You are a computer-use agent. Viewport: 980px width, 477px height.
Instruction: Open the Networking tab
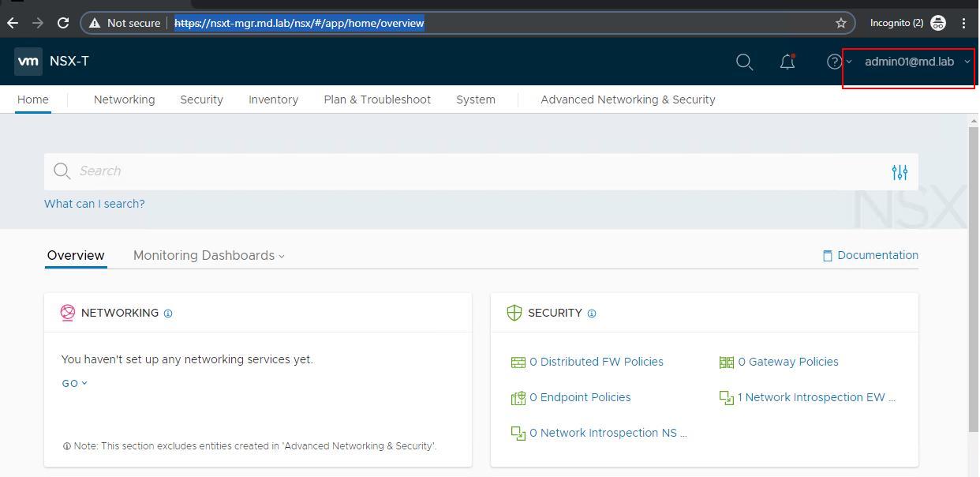125,100
